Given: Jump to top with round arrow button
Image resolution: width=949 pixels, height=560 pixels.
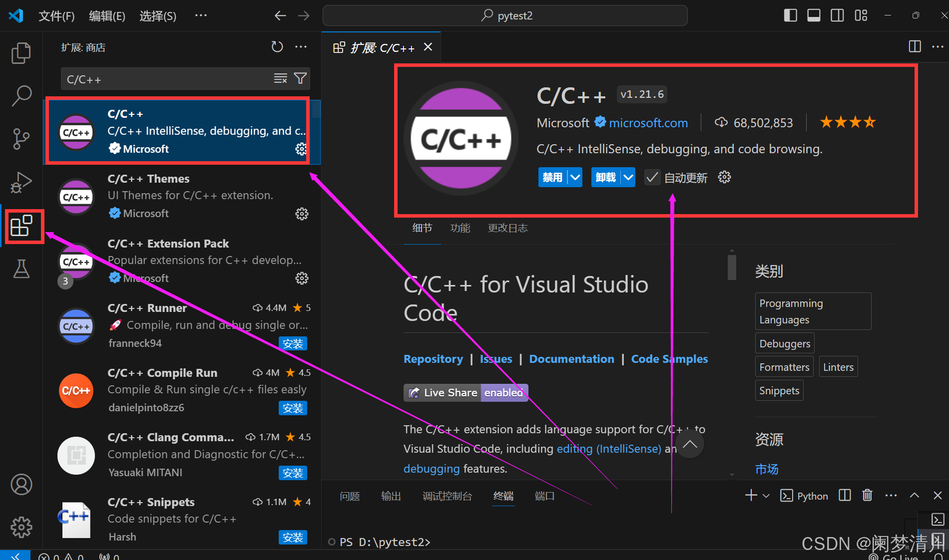Looking at the screenshot, I should pos(690,444).
